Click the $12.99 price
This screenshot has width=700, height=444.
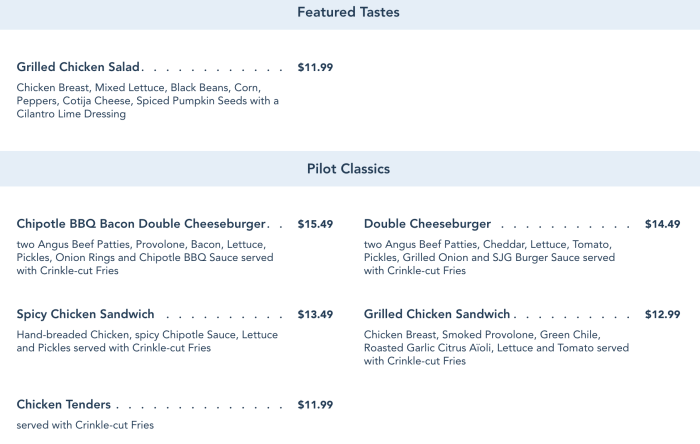tap(662, 314)
